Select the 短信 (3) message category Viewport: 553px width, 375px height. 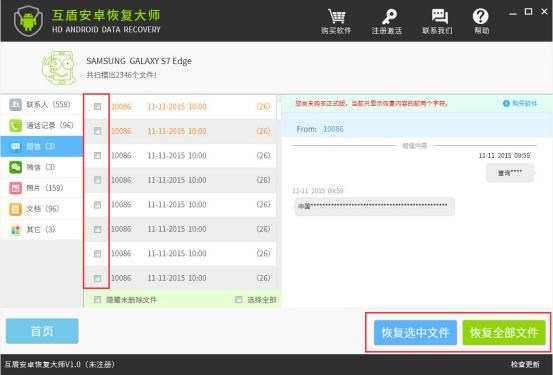[42, 146]
